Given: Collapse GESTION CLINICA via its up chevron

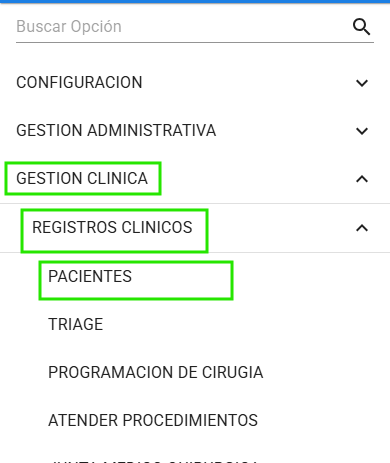Looking at the screenshot, I should point(362,179).
